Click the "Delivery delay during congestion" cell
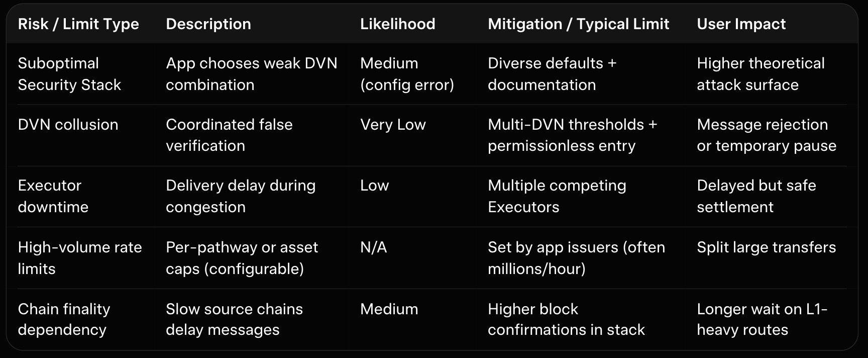Viewport: 868px width, 358px height. [x=241, y=196]
